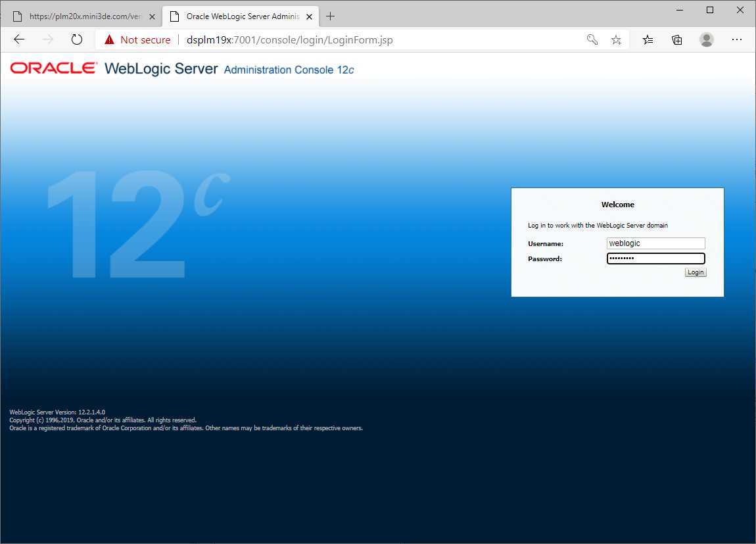Close the browser window

[740, 10]
